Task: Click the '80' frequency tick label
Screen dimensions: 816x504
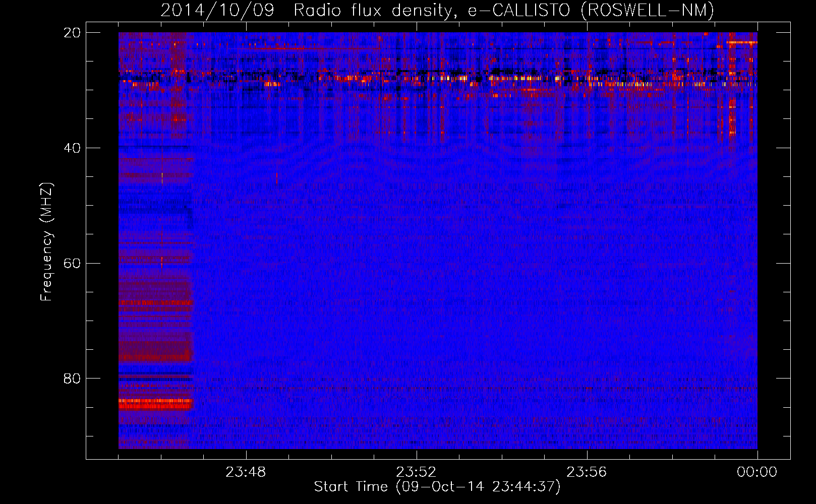Action: [x=72, y=379]
